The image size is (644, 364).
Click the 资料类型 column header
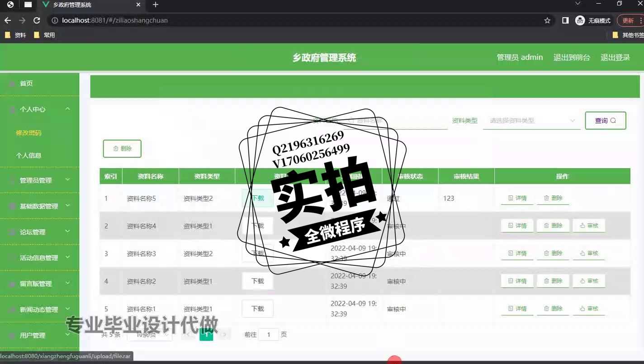tap(207, 176)
